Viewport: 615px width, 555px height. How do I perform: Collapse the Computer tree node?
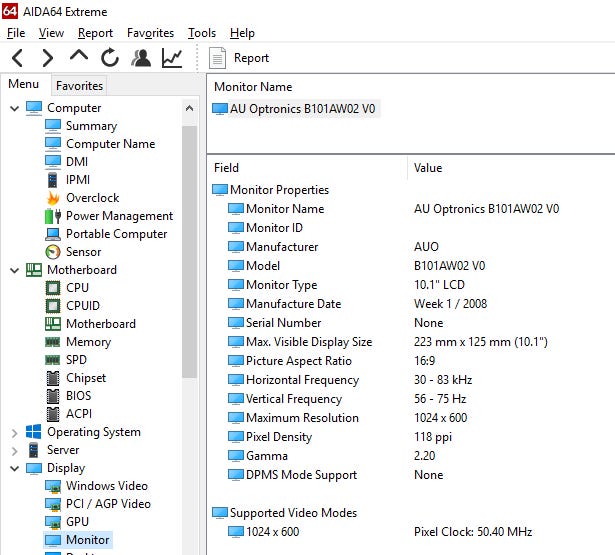(15, 108)
